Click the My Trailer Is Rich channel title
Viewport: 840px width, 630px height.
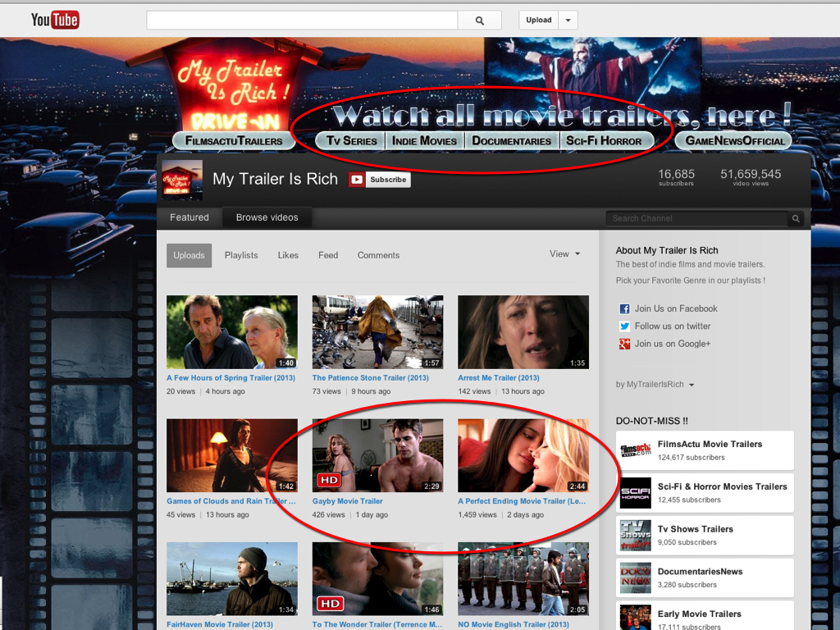click(x=276, y=179)
